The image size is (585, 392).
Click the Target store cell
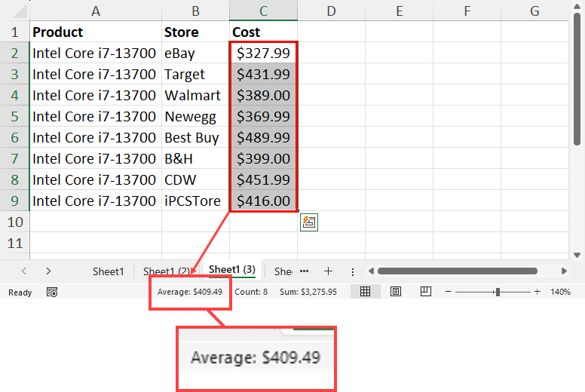[x=195, y=74]
